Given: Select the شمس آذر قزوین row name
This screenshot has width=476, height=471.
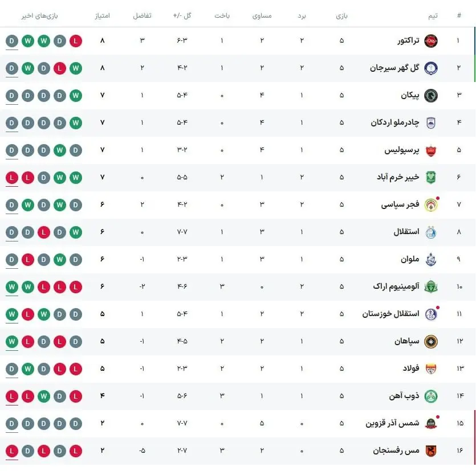Looking at the screenshot, I should (392, 423).
